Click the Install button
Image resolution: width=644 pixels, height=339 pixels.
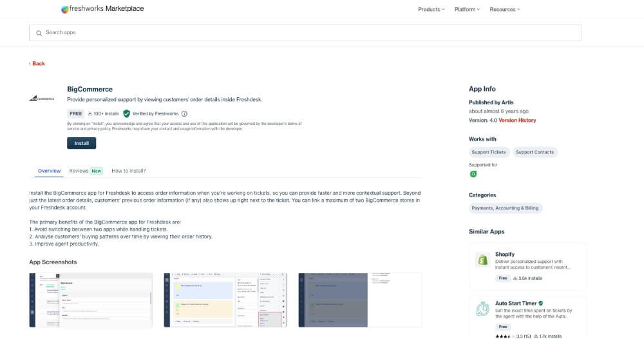pos(81,143)
